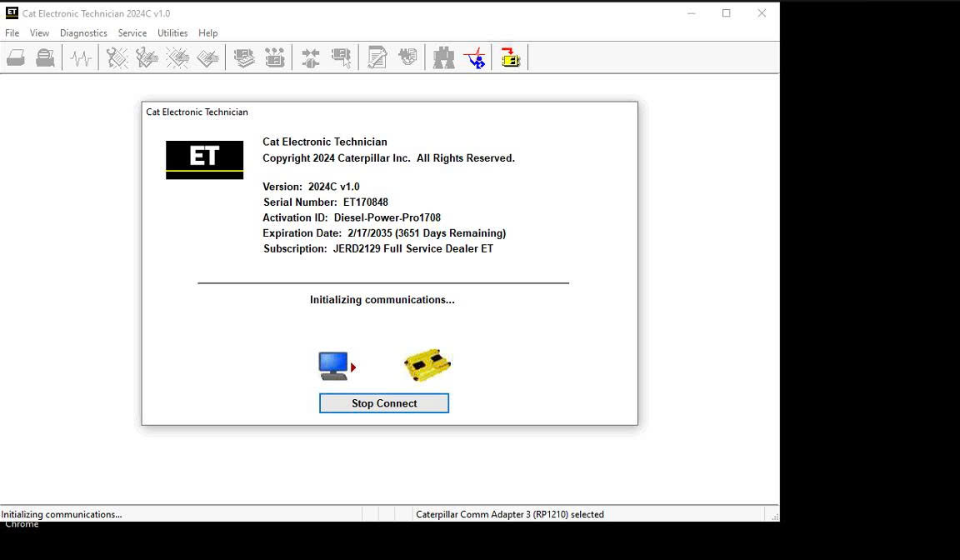Click 'Caterpillar Comm Adapter 3 (RP1210) selected' status
The image size is (960, 560).
[510, 515]
